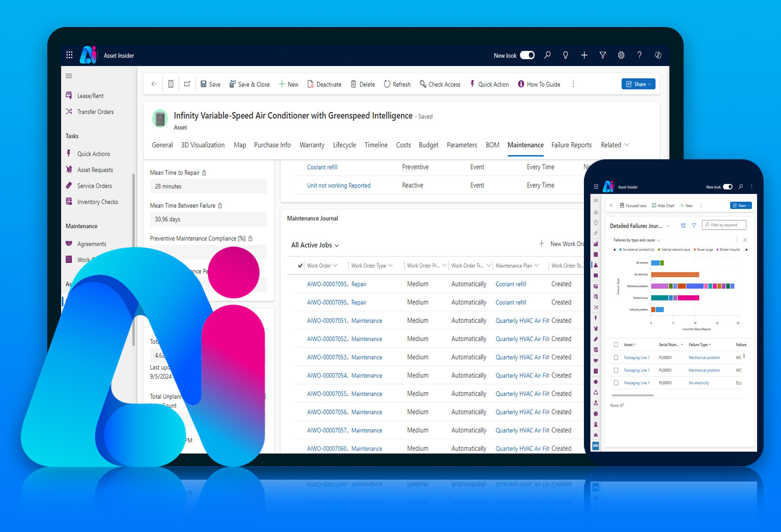Open recent clock icon in phone sidebar

click(596, 223)
